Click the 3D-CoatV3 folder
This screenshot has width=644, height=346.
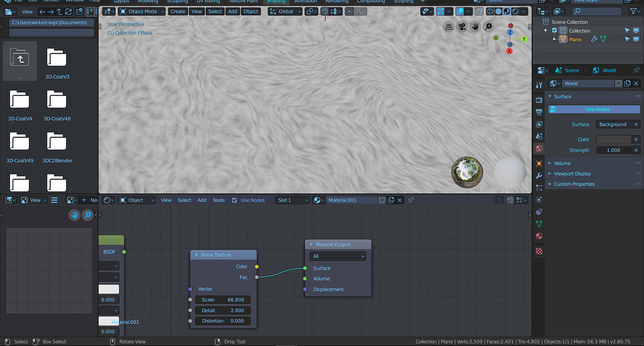click(x=57, y=62)
